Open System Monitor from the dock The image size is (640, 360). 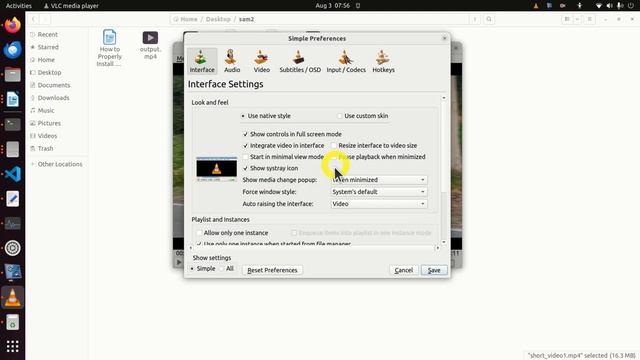pos(13,224)
